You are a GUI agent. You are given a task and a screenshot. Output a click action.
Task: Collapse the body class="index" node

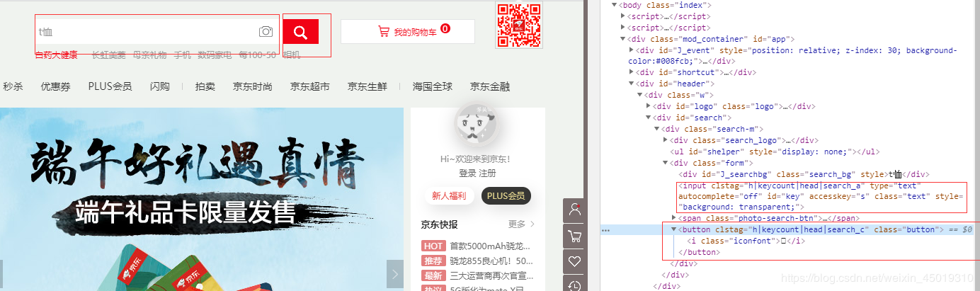coord(614,5)
